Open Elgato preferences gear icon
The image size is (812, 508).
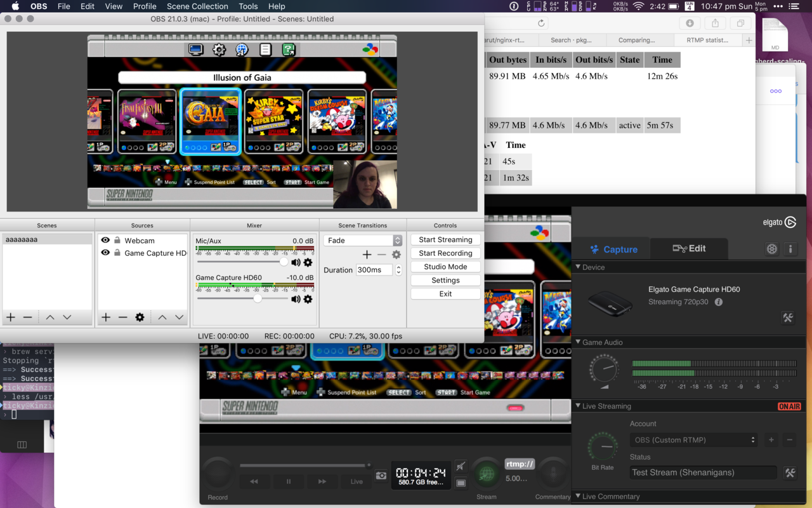(x=771, y=249)
